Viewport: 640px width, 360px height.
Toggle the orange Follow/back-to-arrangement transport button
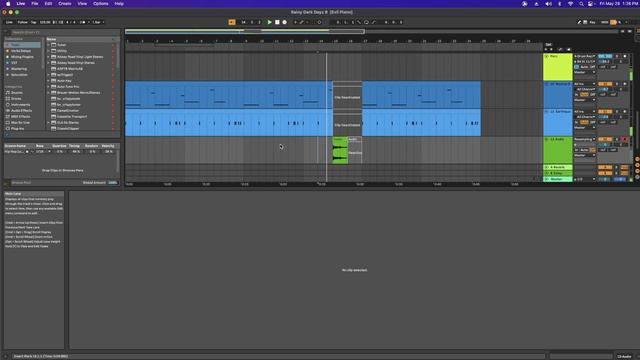pos(232,22)
